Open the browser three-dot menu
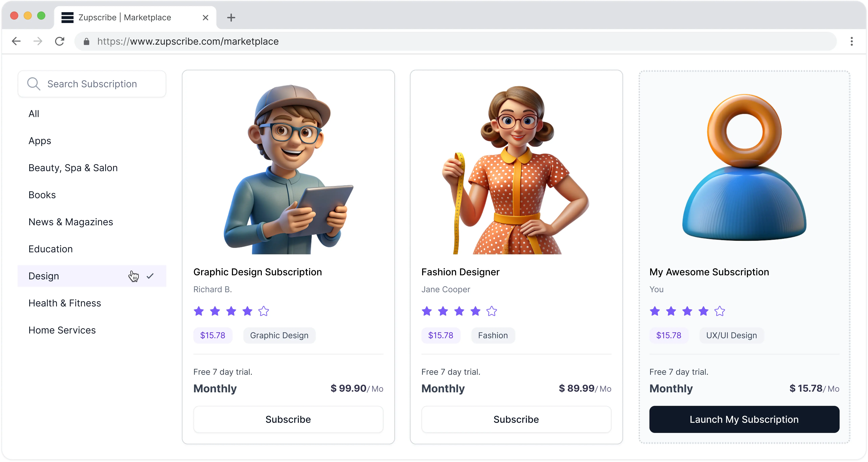This screenshot has width=868, height=462. (x=851, y=41)
